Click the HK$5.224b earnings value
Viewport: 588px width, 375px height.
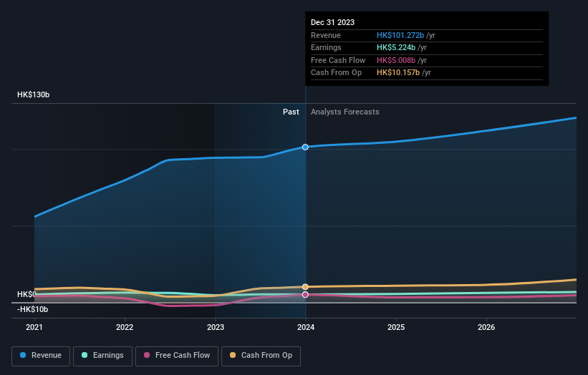point(396,47)
